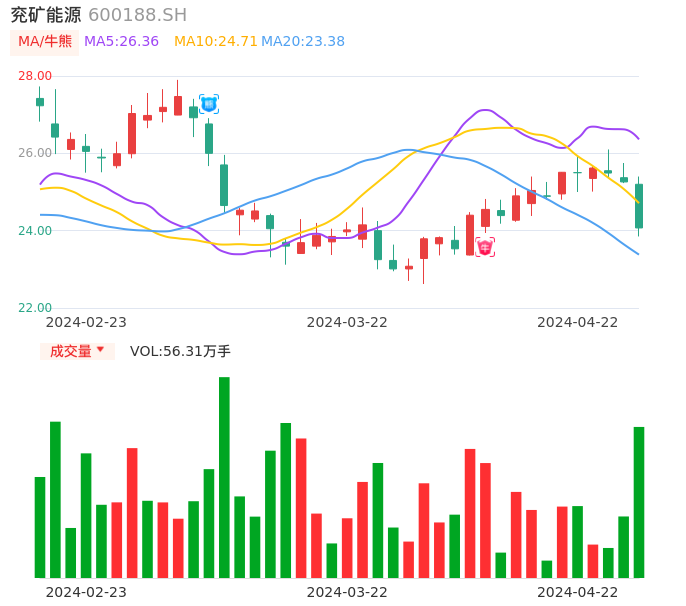
Task: Click the 24.00 price axis label
Action: coord(35,231)
